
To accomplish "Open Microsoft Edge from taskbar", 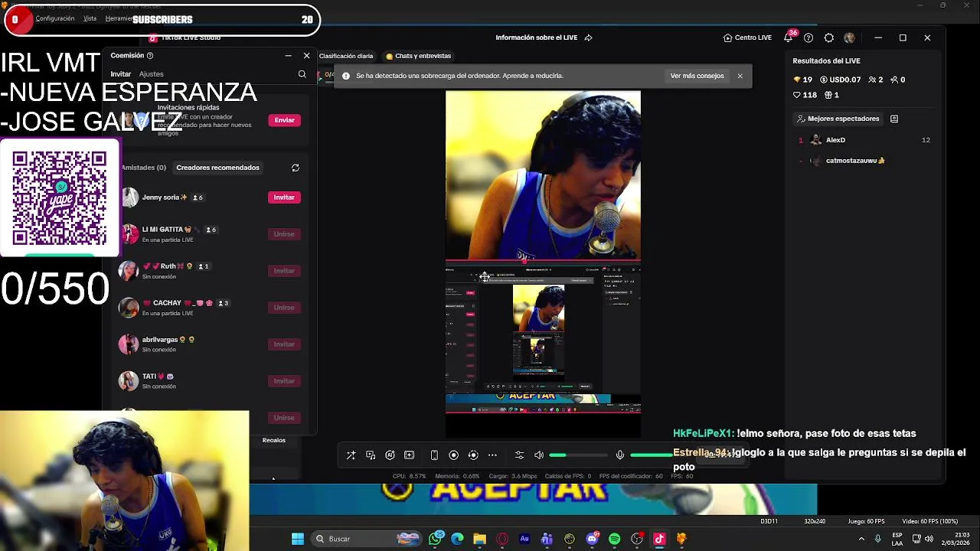I will coord(457,539).
